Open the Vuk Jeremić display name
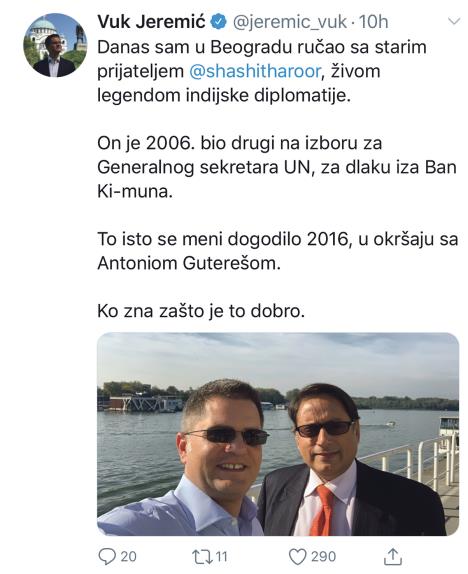This screenshot has width=468, height=574. click(151, 22)
